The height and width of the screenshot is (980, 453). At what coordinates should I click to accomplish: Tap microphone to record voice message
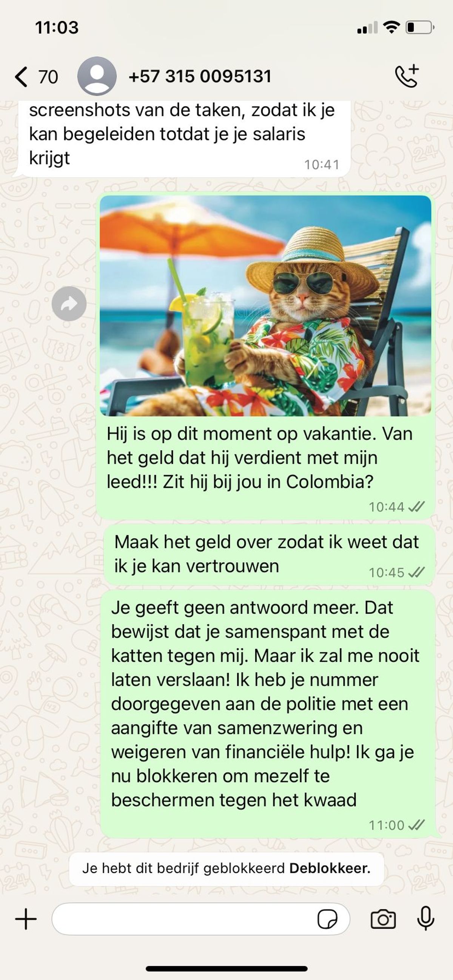425,919
